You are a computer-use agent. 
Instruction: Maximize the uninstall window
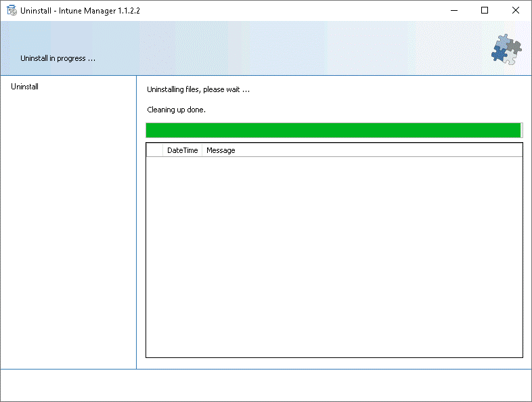point(485,11)
